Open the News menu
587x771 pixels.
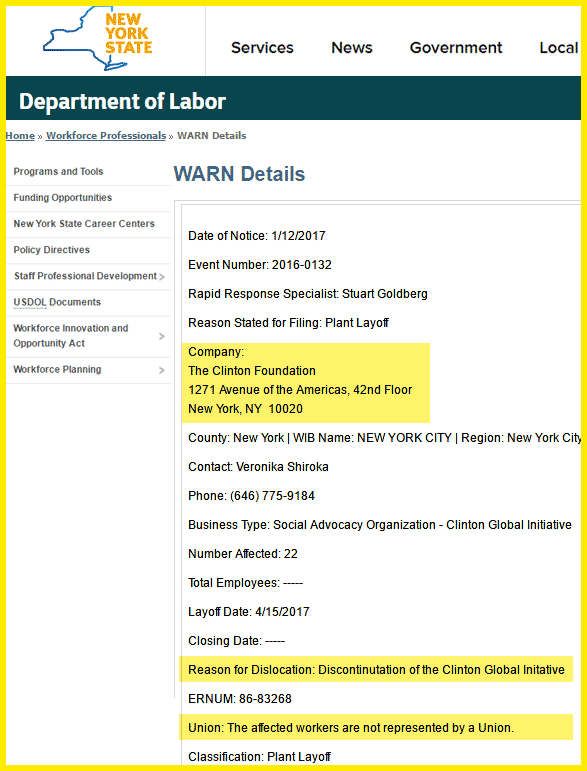(352, 48)
